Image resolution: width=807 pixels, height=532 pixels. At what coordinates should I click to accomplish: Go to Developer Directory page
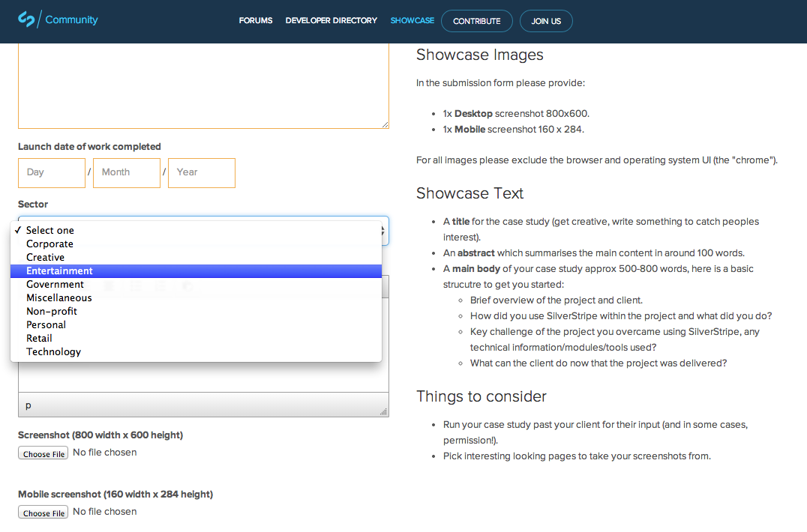pyautogui.click(x=331, y=21)
